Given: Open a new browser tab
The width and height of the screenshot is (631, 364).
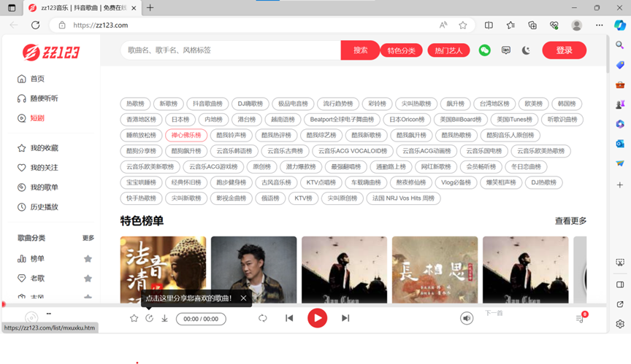Looking at the screenshot, I should 150,7.
